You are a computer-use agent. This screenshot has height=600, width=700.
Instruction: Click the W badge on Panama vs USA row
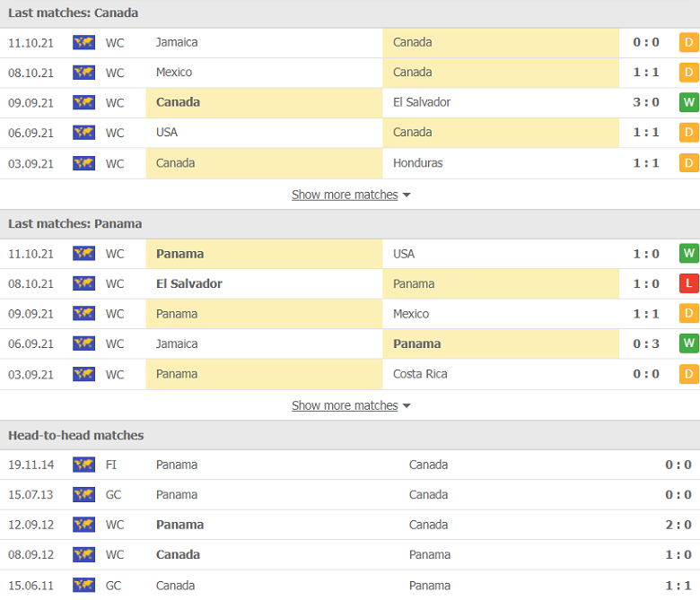[689, 254]
